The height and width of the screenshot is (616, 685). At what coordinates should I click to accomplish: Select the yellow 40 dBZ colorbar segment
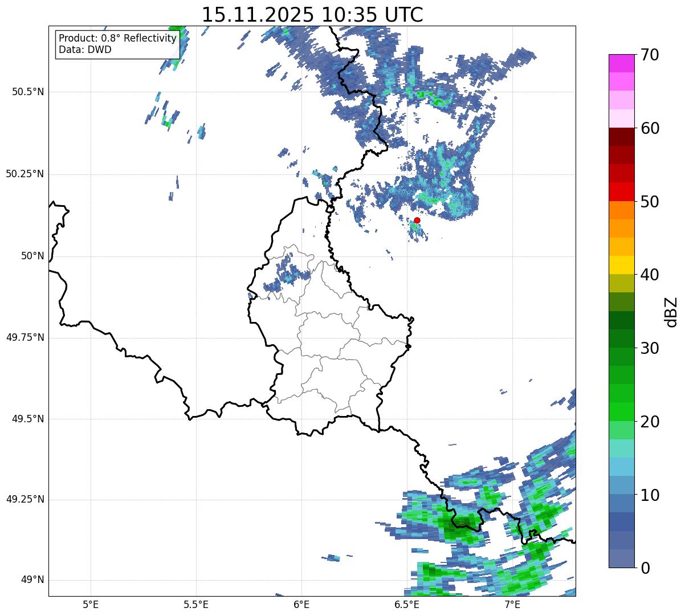coord(622,266)
